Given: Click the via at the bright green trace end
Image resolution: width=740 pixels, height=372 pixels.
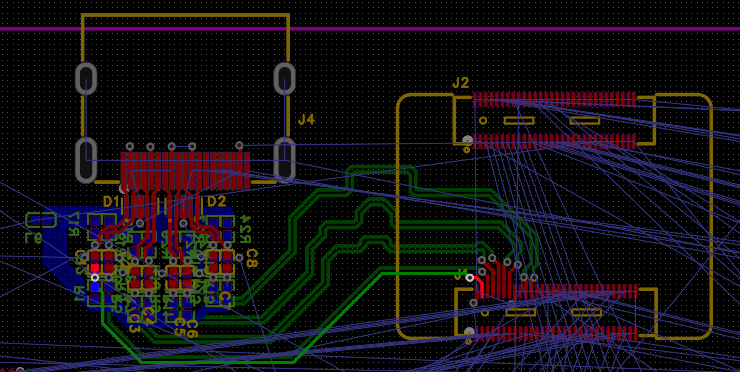Looking at the screenshot, I should (x=470, y=278).
